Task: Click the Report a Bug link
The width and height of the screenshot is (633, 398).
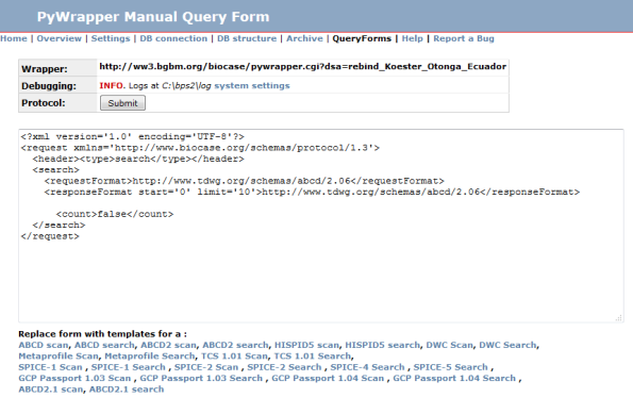Action: (x=463, y=38)
